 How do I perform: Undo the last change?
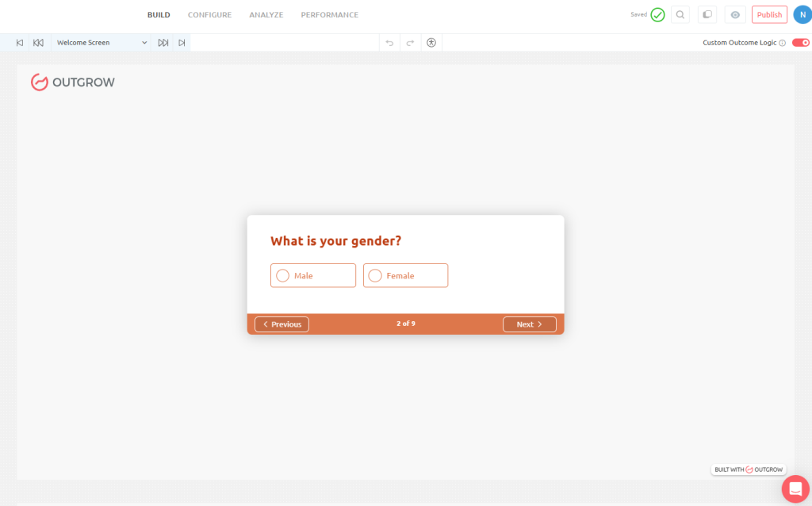[x=389, y=43]
